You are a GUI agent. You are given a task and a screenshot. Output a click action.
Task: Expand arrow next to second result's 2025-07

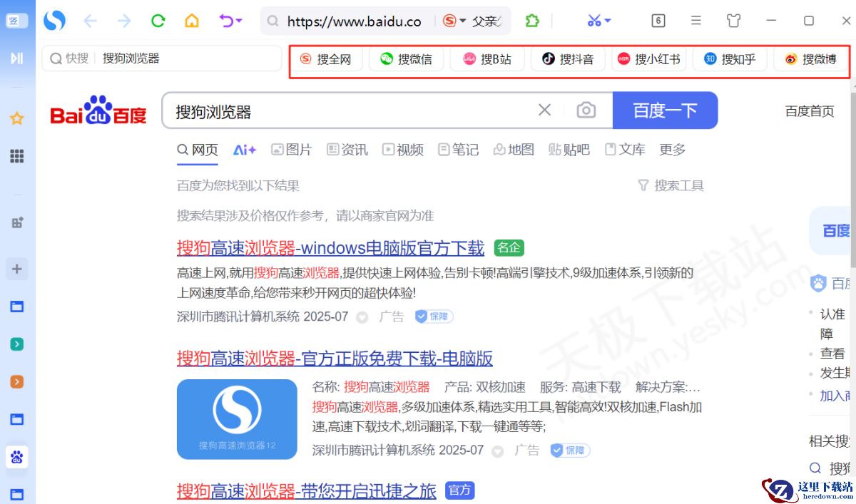coord(498,451)
